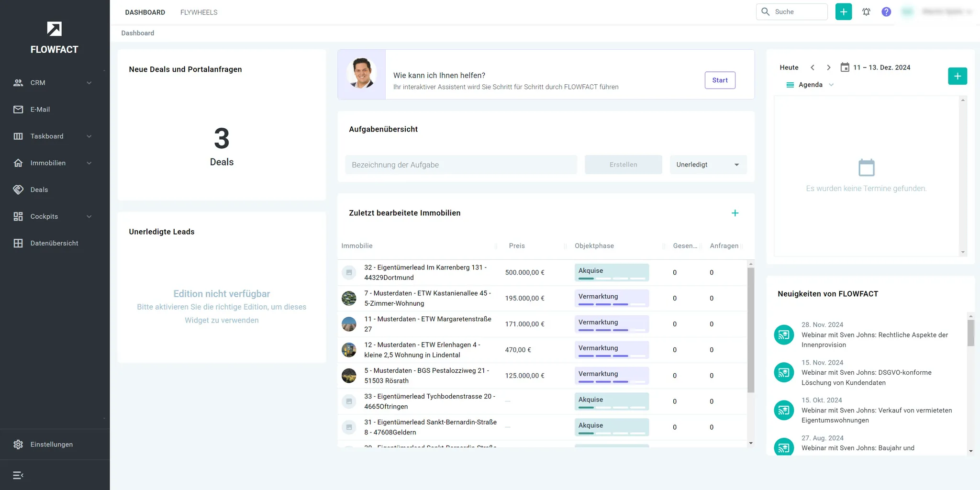Switch to the DASHBOARD tab
This screenshot has width=980, height=490.
click(x=145, y=12)
